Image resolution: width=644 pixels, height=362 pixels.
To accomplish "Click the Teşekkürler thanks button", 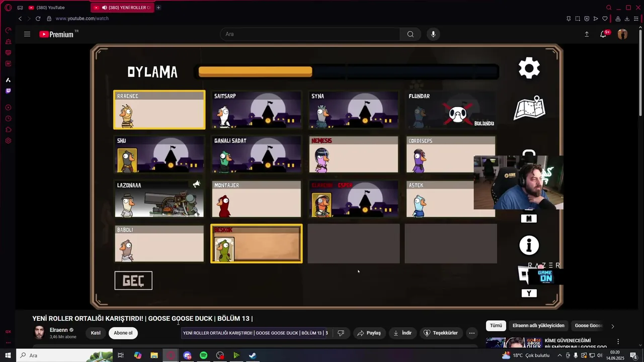I will [x=441, y=333].
